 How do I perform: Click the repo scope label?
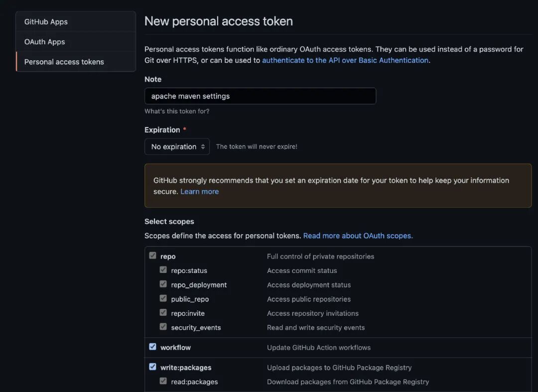(x=168, y=257)
